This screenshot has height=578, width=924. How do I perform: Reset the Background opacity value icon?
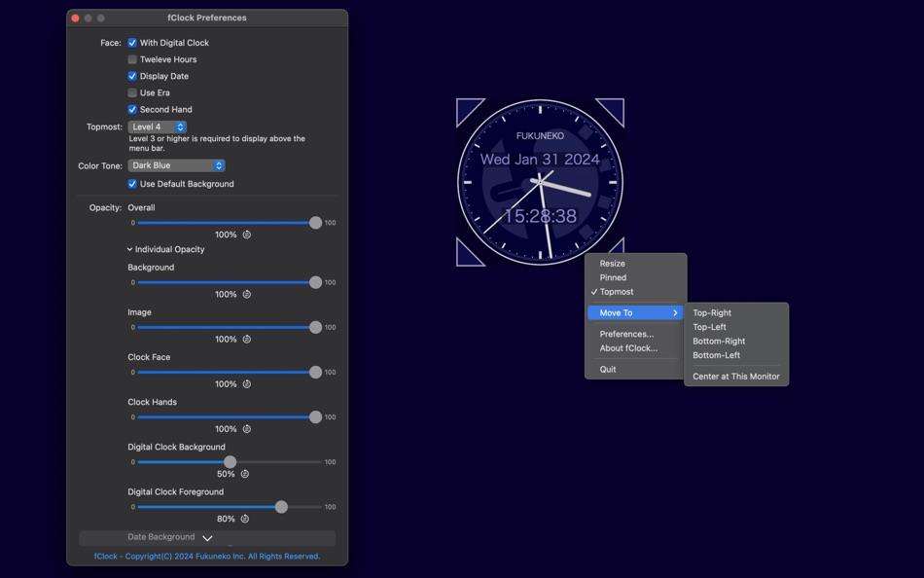(247, 294)
